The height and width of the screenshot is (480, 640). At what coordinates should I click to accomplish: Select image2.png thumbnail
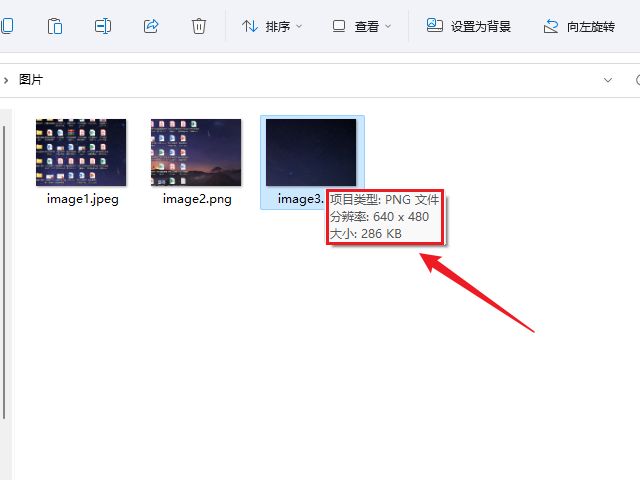click(196, 152)
